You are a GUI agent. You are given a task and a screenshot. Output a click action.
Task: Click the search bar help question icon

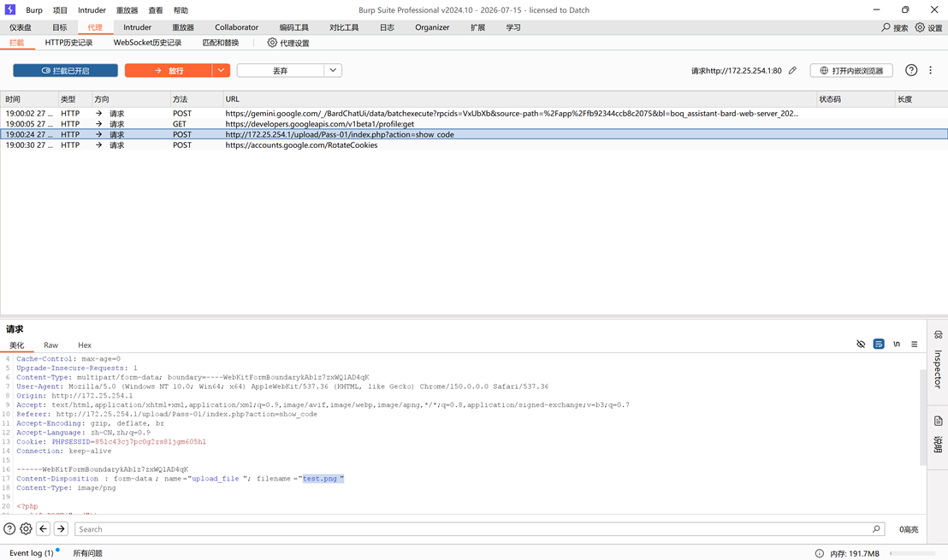(9, 528)
